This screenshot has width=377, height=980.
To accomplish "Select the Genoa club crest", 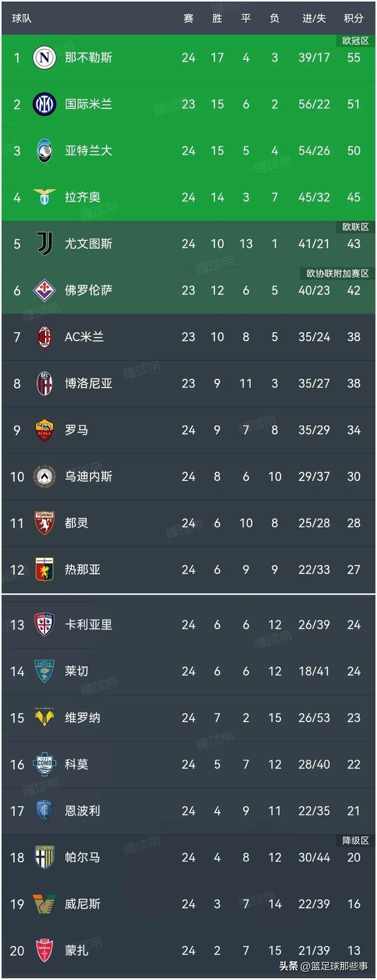I will 44,570.
